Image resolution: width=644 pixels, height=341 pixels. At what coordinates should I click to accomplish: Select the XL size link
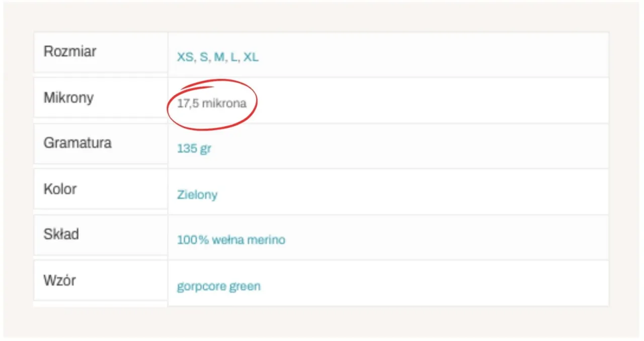(x=251, y=57)
